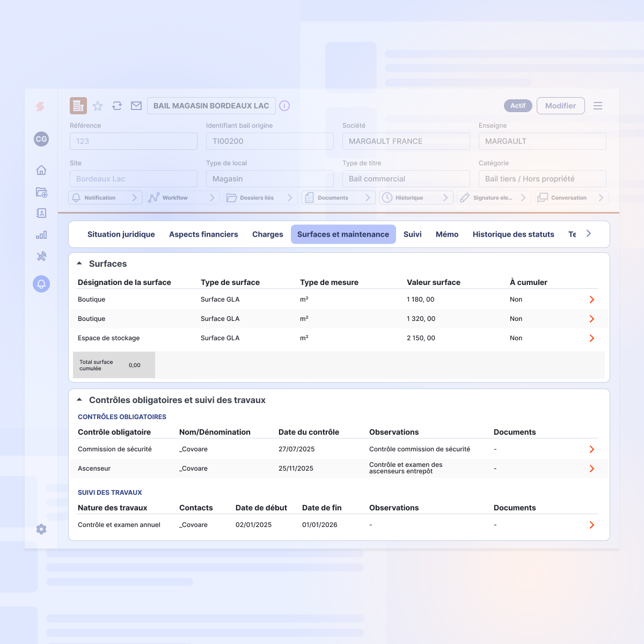Click Date du contrôle column header
The image size is (644, 644).
pos(309,432)
